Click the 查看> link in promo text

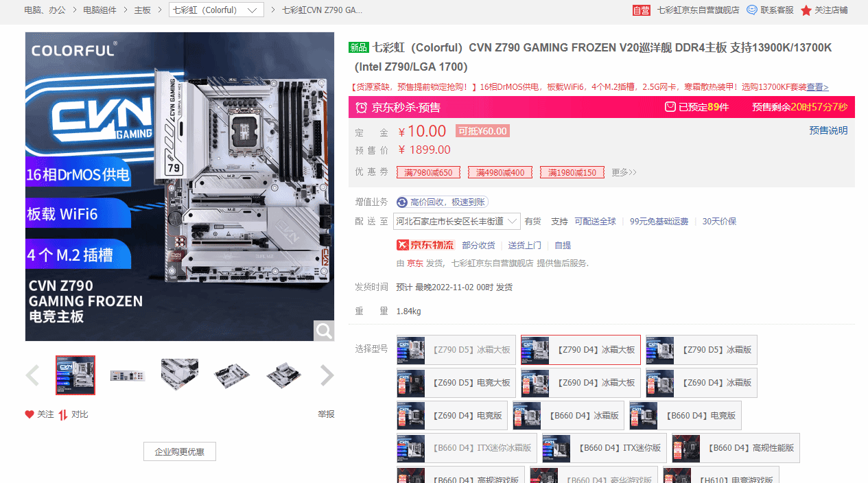coord(817,87)
